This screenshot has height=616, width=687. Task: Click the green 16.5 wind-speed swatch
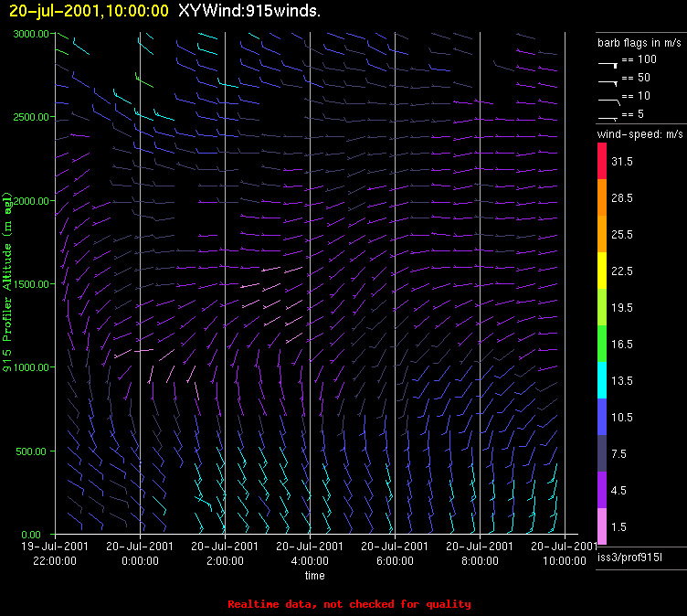pos(602,344)
